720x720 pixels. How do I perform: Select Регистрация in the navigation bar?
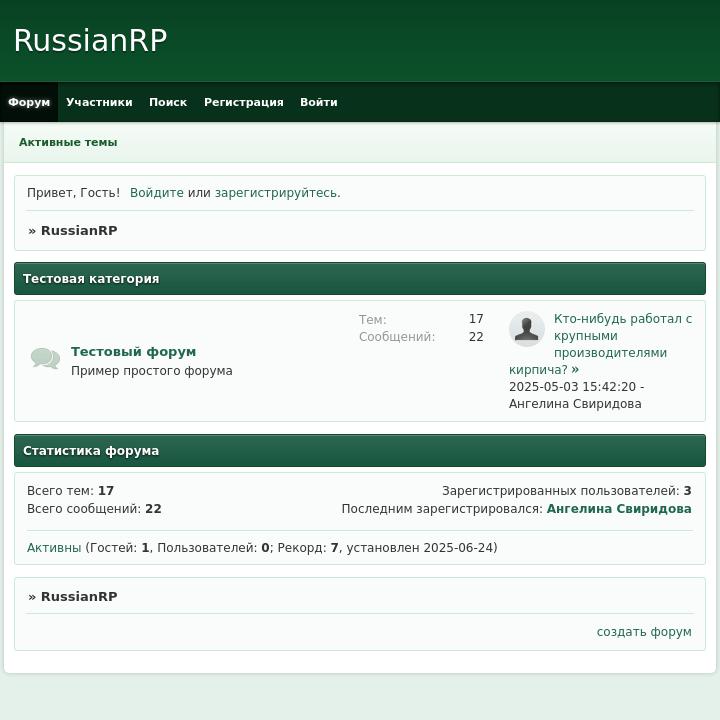[x=243, y=102]
